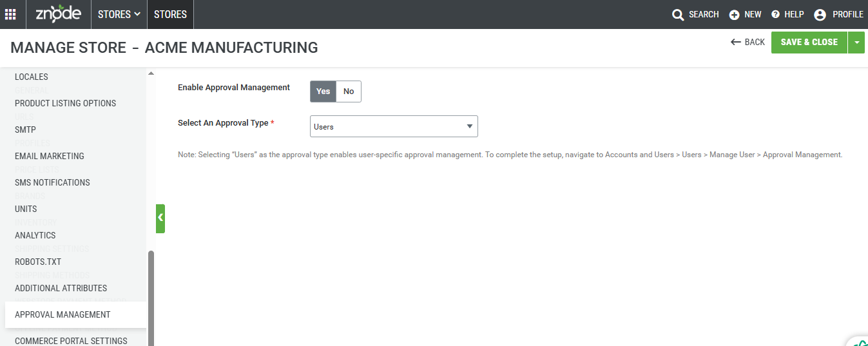Click the Help question mark icon
Viewport: 868px width, 346px height.
pyautogui.click(x=775, y=15)
